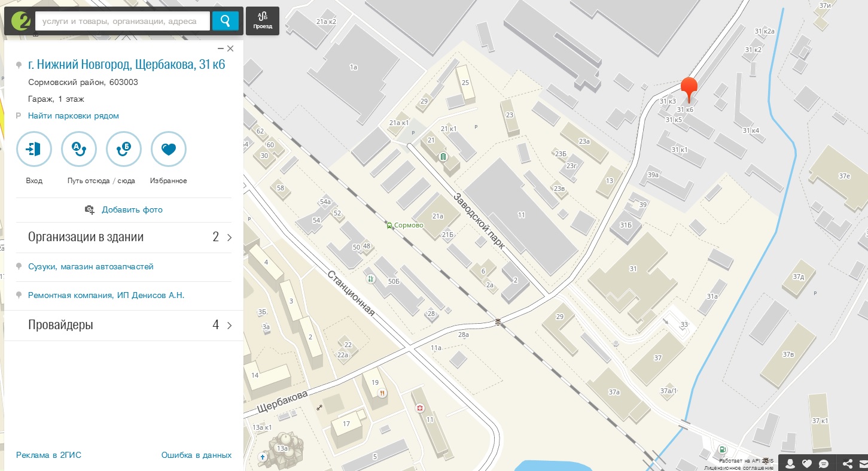Screen dimensions: 868x471
Task: Click the Ошибка в данных link
Action: tap(196, 455)
